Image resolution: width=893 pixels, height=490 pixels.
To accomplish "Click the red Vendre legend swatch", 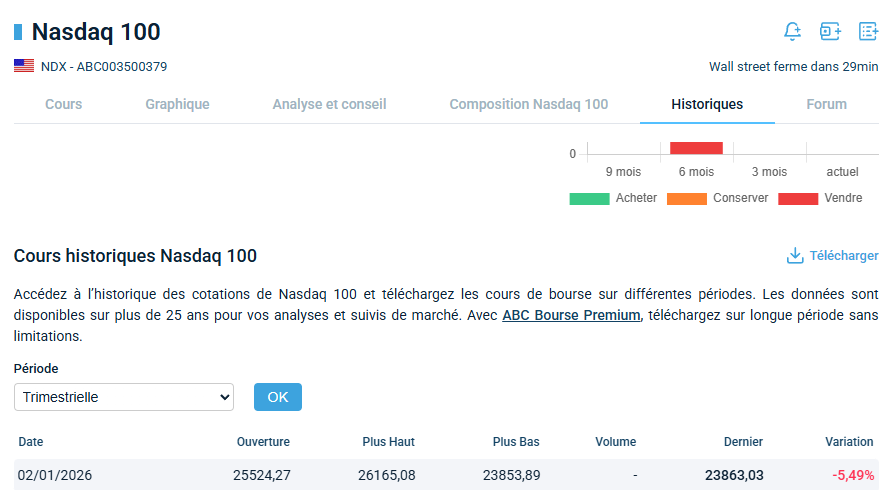I will pos(798,198).
